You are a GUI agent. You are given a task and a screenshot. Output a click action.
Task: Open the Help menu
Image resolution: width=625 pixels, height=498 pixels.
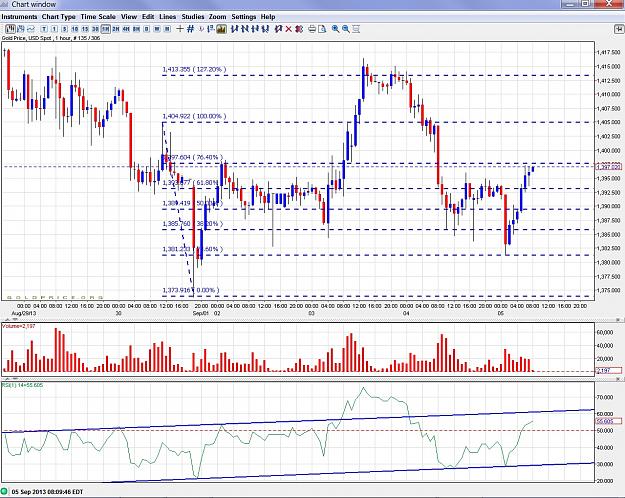click(268, 17)
